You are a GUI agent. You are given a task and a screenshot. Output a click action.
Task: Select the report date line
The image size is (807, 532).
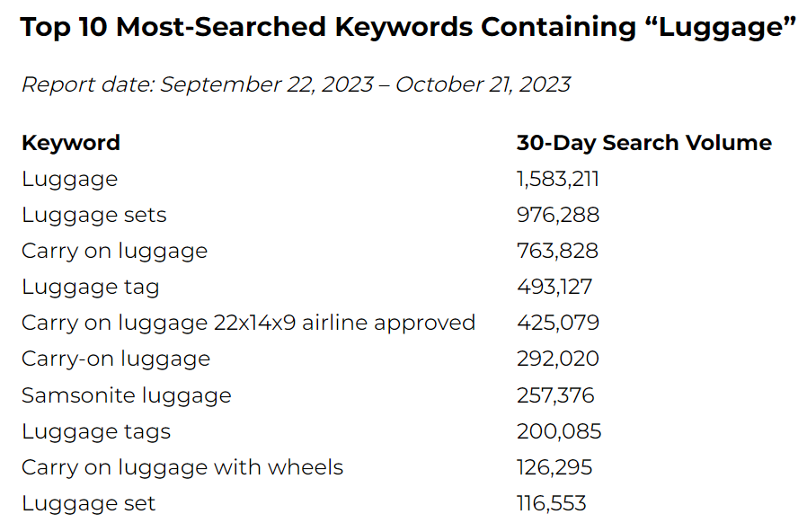pyautogui.click(x=296, y=84)
